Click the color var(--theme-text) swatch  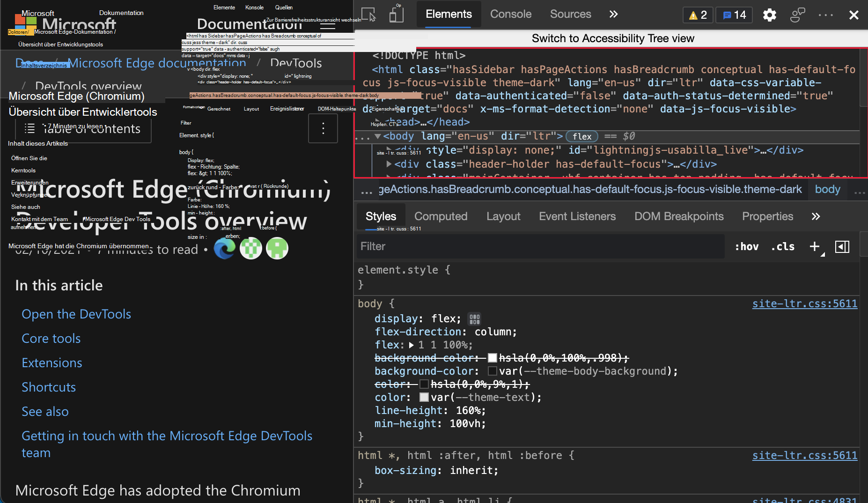pos(424,398)
